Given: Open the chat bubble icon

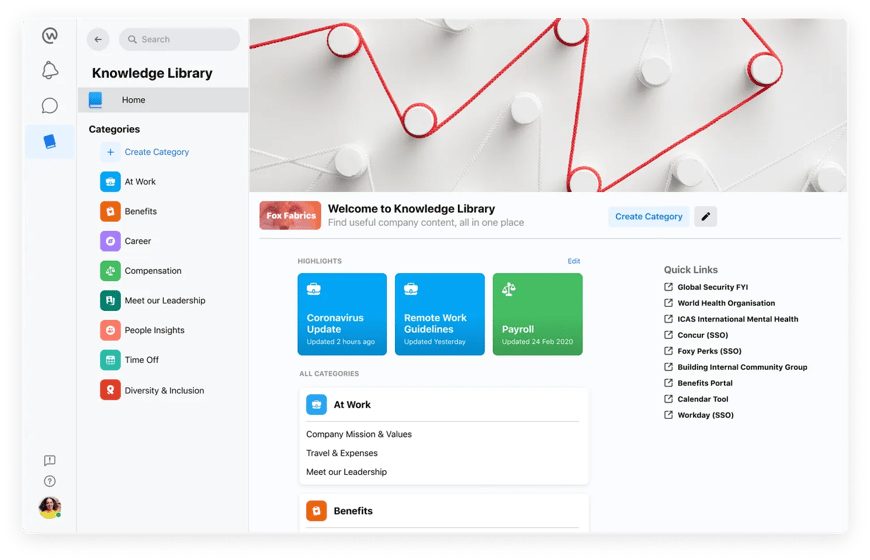Looking at the screenshot, I should (50, 105).
